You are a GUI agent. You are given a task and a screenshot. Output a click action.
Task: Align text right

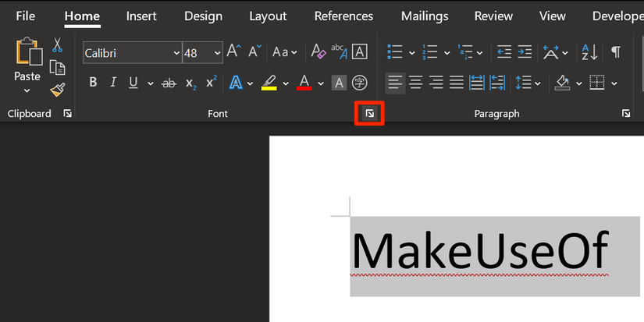[436, 83]
